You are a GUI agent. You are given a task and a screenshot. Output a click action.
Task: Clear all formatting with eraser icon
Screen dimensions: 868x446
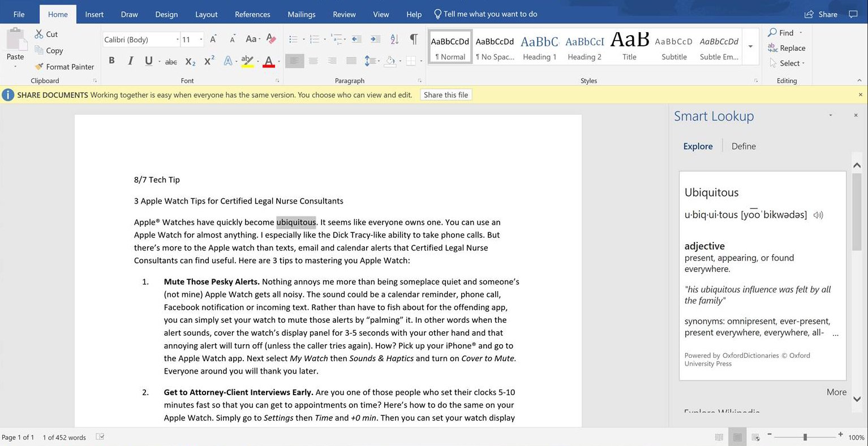271,39
